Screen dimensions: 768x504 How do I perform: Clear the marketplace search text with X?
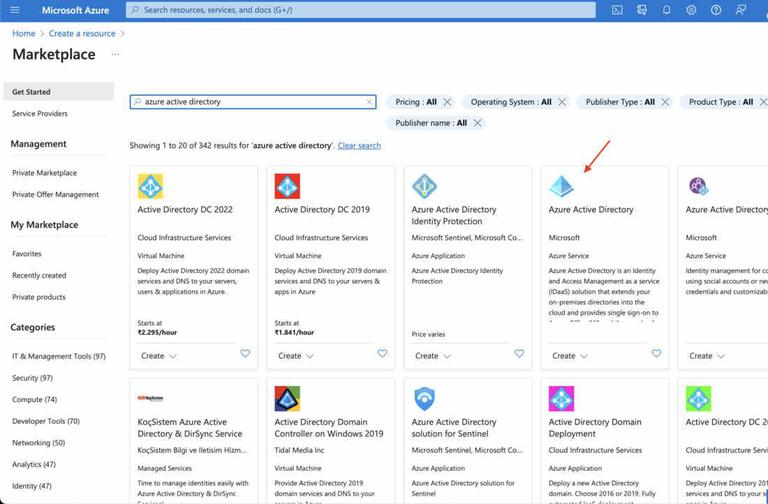click(x=369, y=102)
